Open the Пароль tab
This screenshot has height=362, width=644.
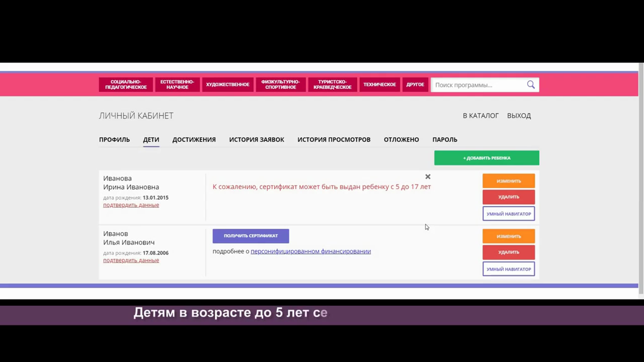pyautogui.click(x=445, y=139)
